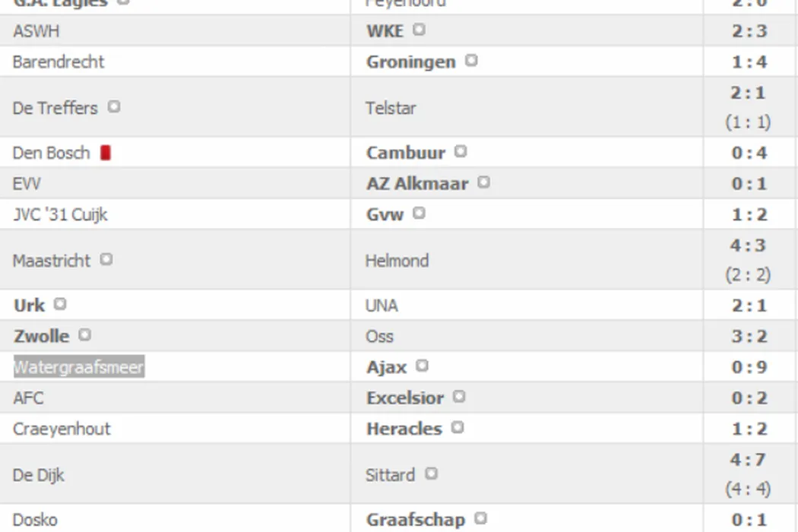Screen dimensions: 798x532
Task: Click the red card icon beside Den Bosch
Action: [106, 153]
